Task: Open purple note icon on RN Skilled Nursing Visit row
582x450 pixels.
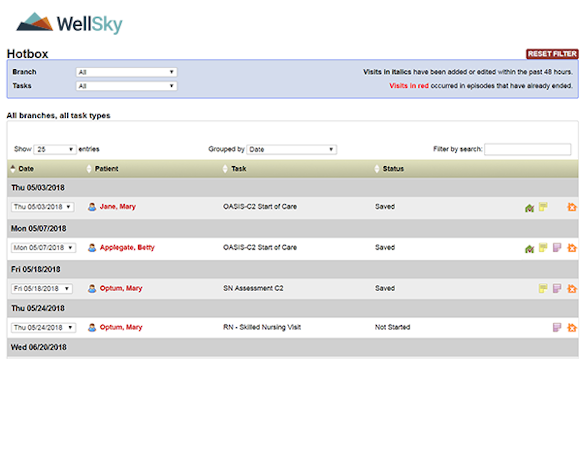Action: click(x=557, y=327)
